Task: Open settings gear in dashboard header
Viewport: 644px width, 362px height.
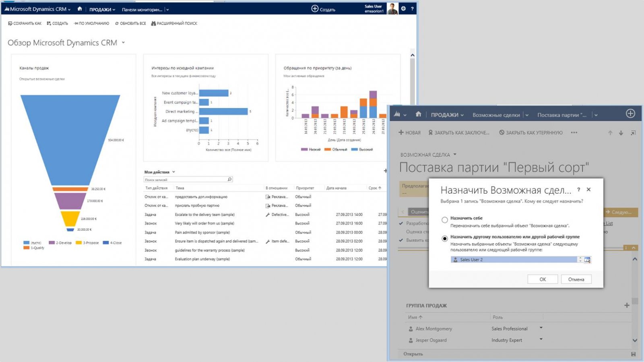Action: 403,8
